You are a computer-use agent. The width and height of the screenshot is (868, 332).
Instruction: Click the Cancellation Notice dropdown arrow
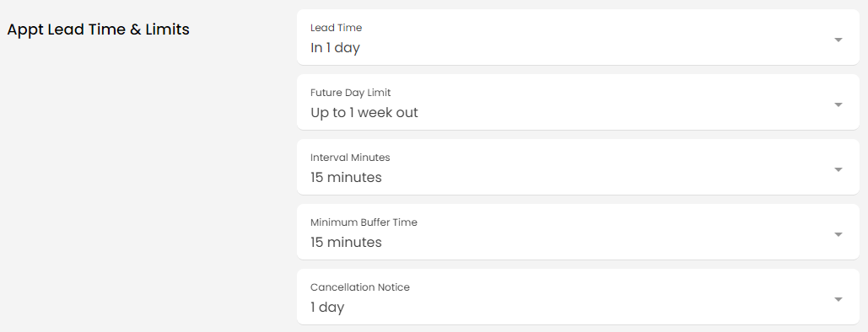click(838, 299)
